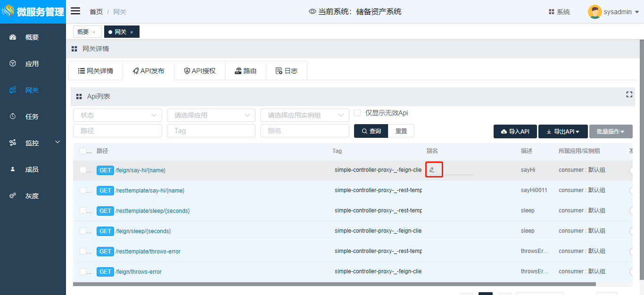Expand the 导出API dropdown button
644x295 pixels.
563,132
